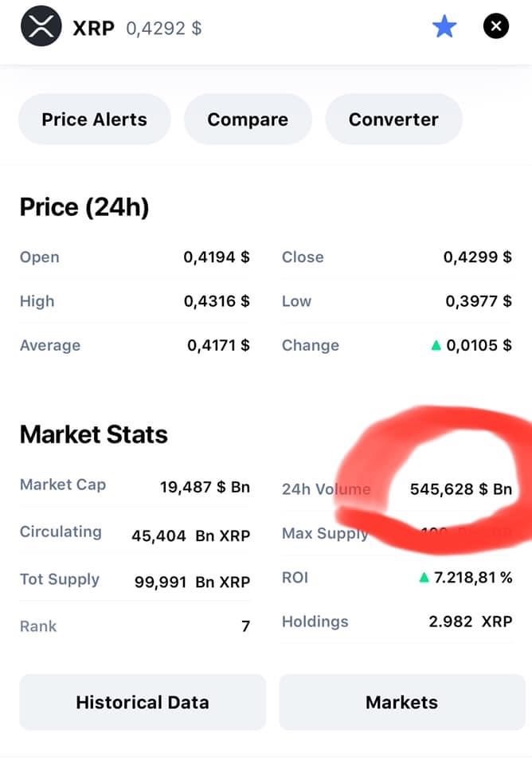Click the Tot Supply value
Viewport: 532px width, 765px height.
click(192, 582)
